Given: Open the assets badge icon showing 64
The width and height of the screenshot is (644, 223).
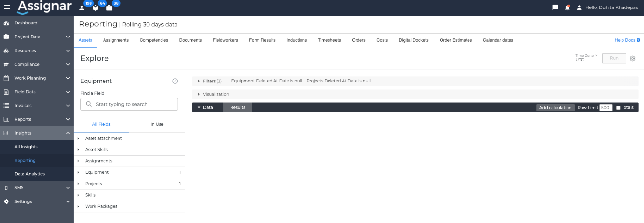Looking at the screenshot, I should click(x=95, y=8).
